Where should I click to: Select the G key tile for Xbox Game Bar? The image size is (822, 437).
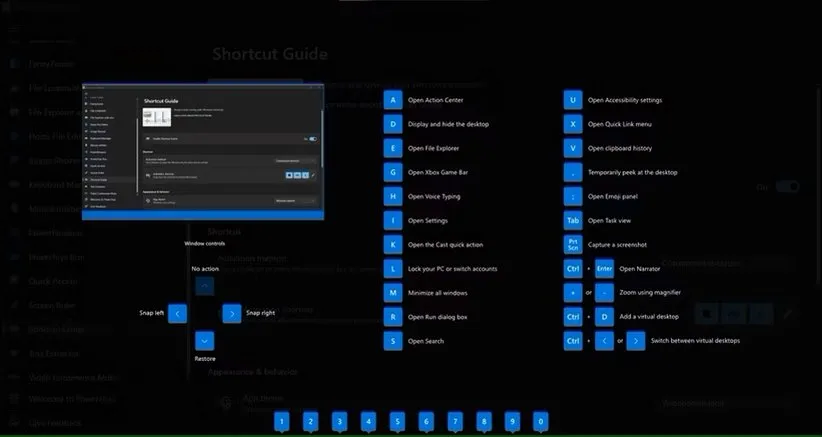(393, 173)
